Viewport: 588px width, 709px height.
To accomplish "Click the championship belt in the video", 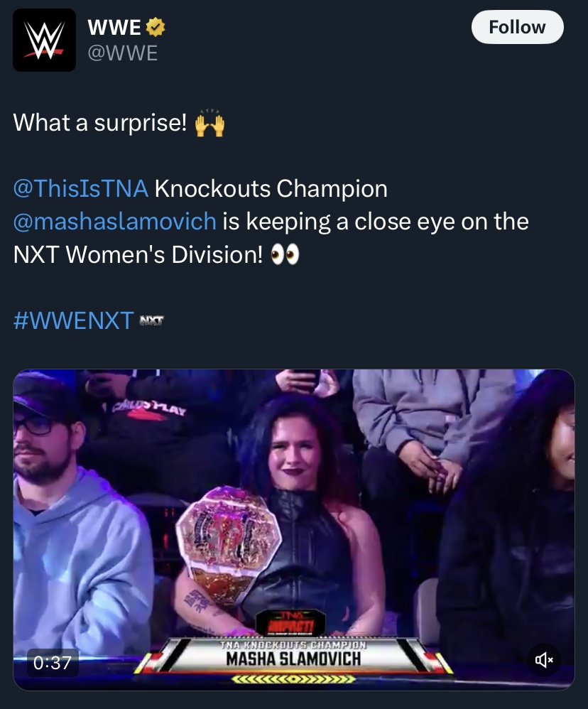I will [x=229, y=544].
